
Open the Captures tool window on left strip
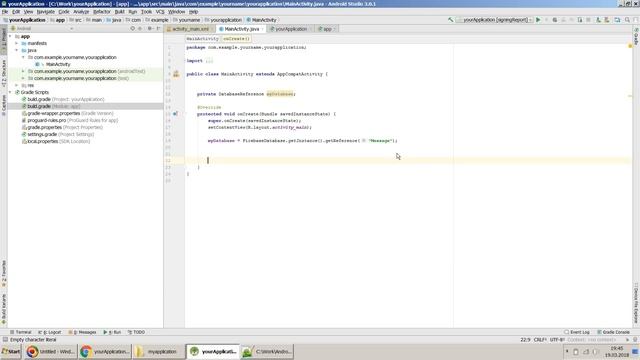click(x=4, y=105)
